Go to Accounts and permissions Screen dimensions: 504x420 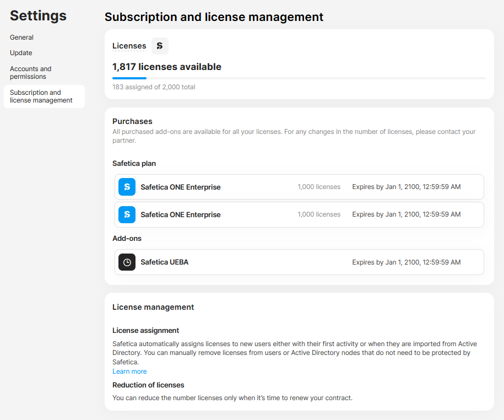(30, 73)
